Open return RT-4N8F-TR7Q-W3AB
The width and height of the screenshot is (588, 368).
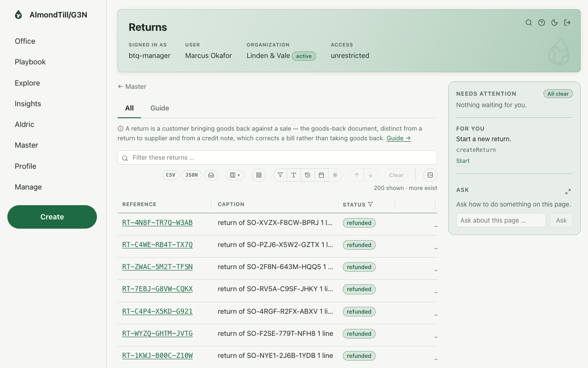tap(157, 223)
